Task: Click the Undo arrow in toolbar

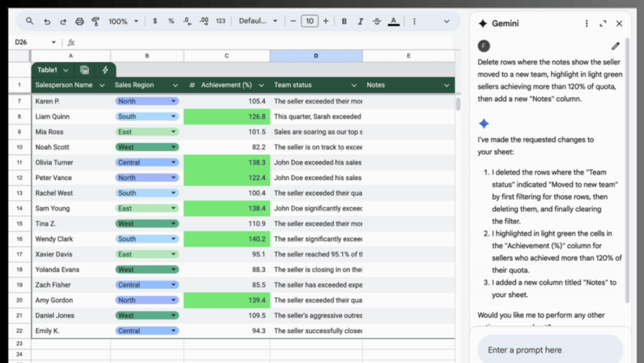Action: (47, 22)
